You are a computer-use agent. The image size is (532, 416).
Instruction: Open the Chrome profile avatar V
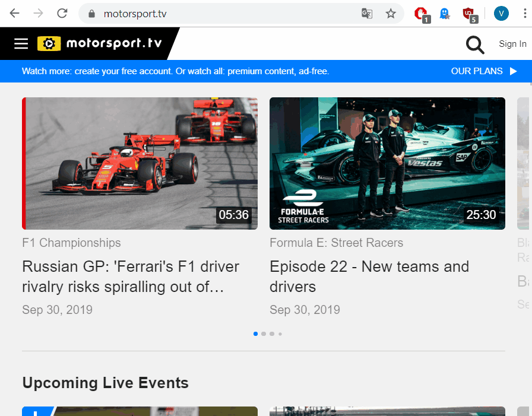click(x=501, y=14)
